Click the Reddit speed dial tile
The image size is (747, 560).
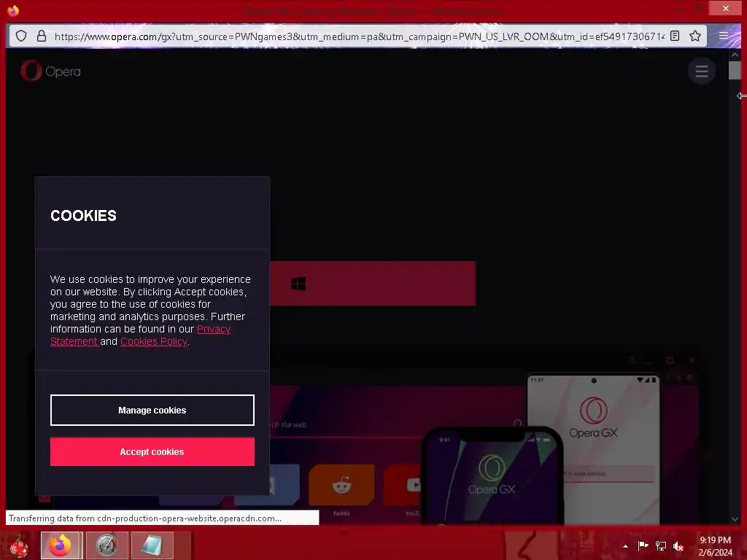coord(341,486)
